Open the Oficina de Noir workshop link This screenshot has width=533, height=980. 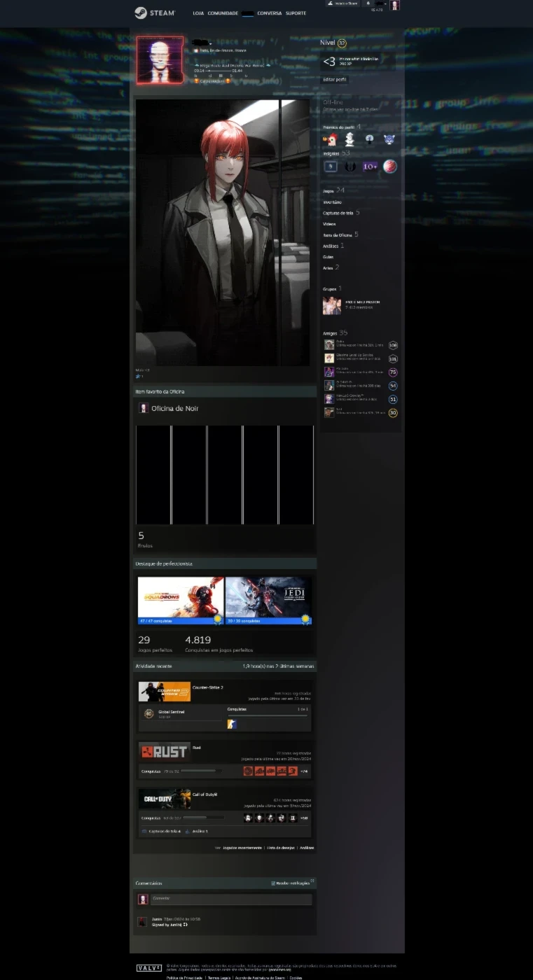click(x=174, y=408)
